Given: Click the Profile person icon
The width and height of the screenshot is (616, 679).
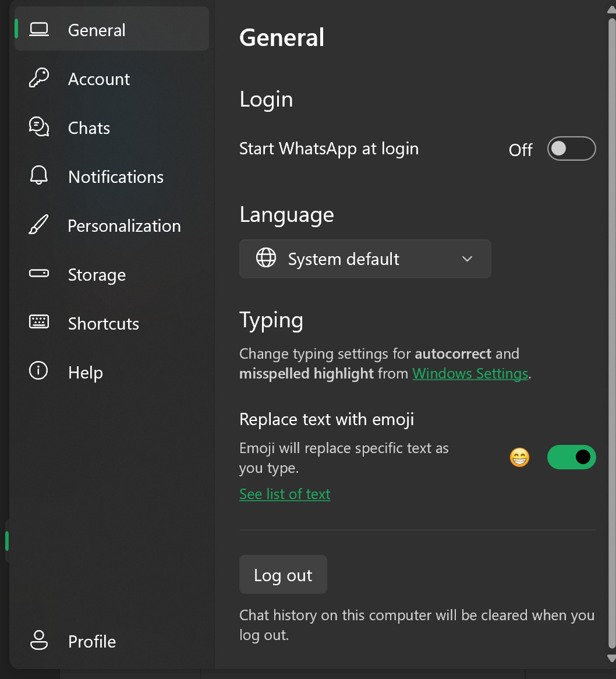Looking at the screenshot, I should coord(39,640).
